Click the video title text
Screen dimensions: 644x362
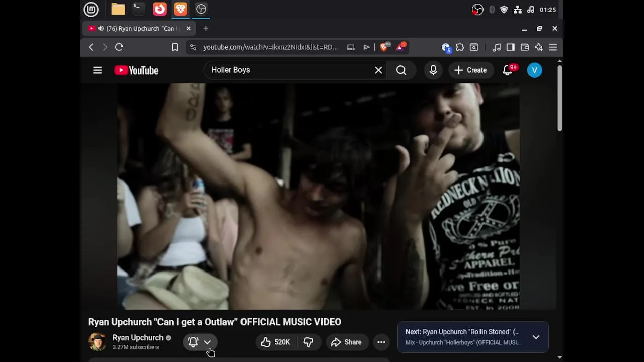coord(214,322)
